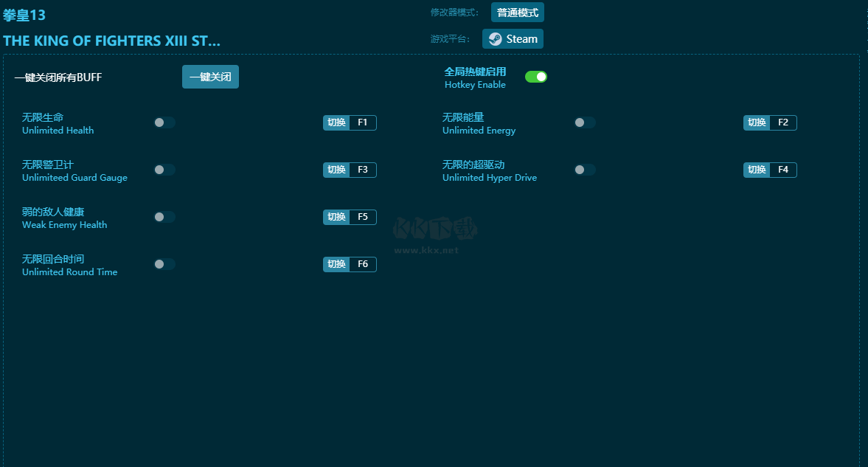
Task: Toggle the Weak Enemy Health switch
Action: tap(164, 217)
